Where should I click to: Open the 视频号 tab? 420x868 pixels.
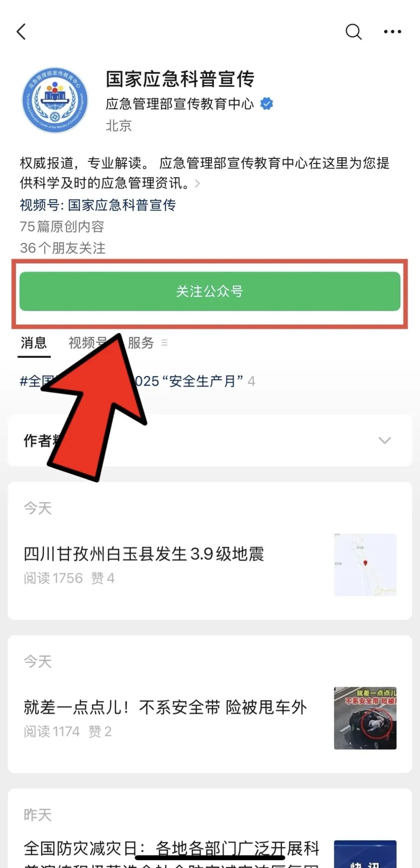pyautogui.click(x=88, y=343)
